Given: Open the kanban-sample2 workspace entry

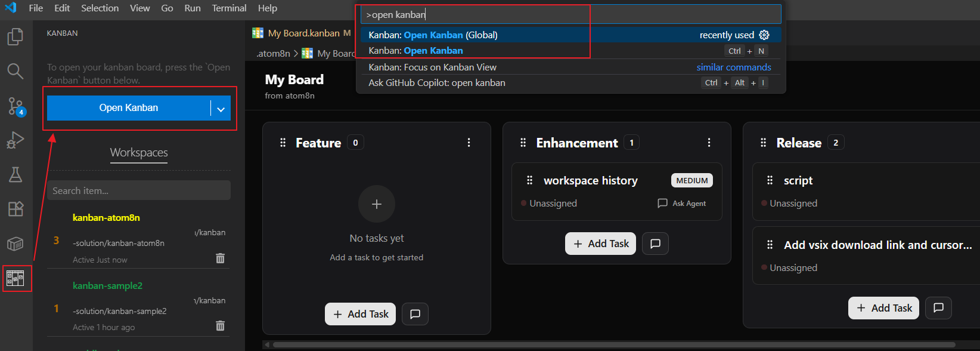Looking at the screenshot, I should [139, 306].
